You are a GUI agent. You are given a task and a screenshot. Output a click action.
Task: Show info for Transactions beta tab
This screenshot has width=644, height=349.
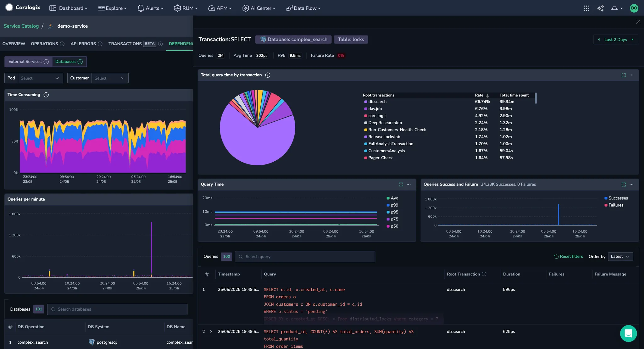[160, 44]
